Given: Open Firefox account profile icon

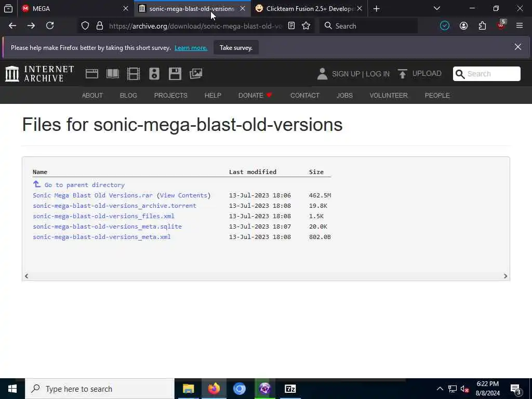Looking at the screenshot, I should (463, 26).
